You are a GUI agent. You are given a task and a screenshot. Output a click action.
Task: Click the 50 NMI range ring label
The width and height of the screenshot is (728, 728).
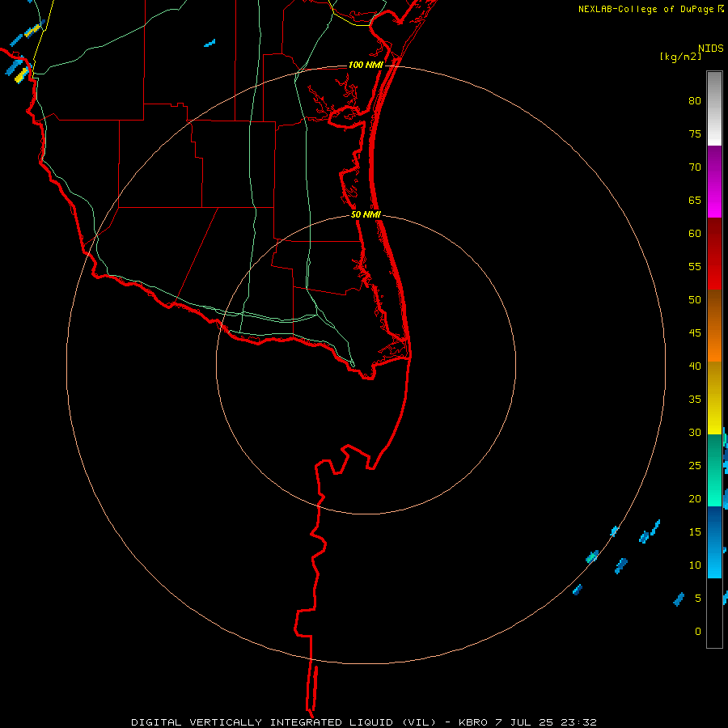[x=366, y=214]
